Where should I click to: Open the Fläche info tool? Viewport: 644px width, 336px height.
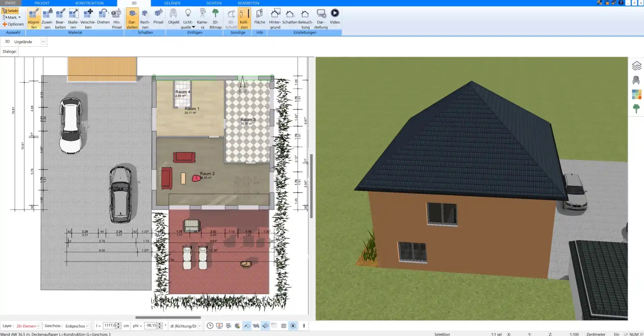[x=259, y=17]
